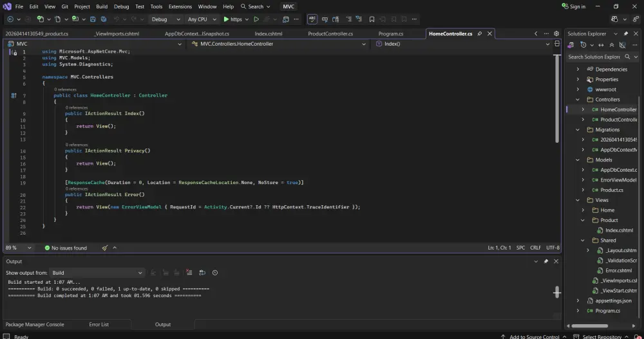Click the Sign in button
Image resolution: width=644 pixels, height=339 pixels.
574,6
